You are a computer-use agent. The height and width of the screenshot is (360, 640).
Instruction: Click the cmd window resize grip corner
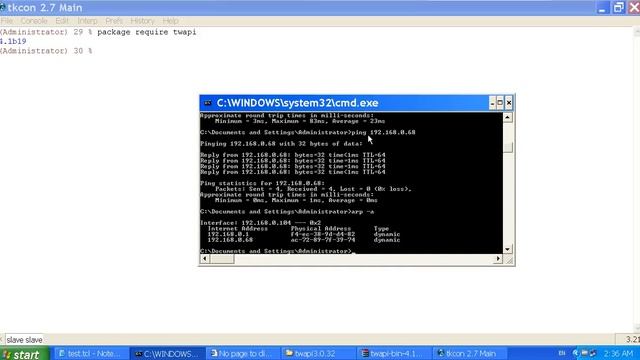[508, 259]
